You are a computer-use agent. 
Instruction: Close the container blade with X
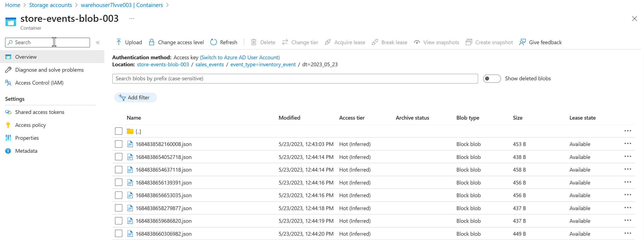pos(634,19)
